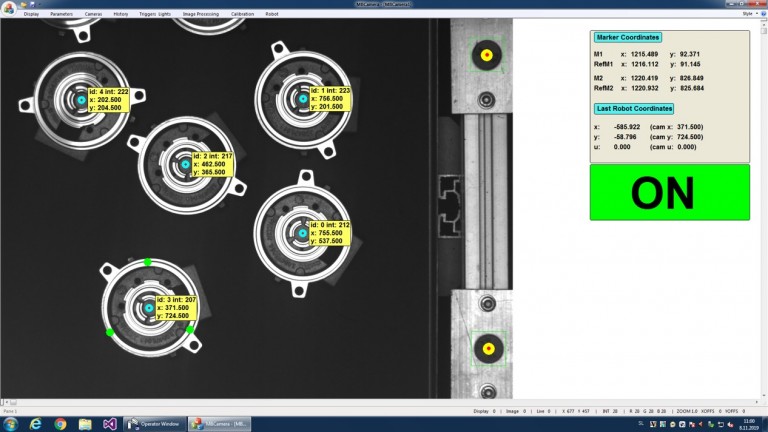The image size is (768, 432).
Task: Click the yellow label for part id 2
Action: 213,164
